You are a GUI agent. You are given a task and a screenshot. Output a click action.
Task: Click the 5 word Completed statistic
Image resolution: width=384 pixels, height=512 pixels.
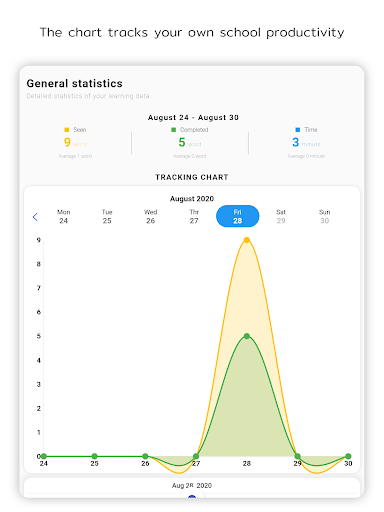coord(190,143)
